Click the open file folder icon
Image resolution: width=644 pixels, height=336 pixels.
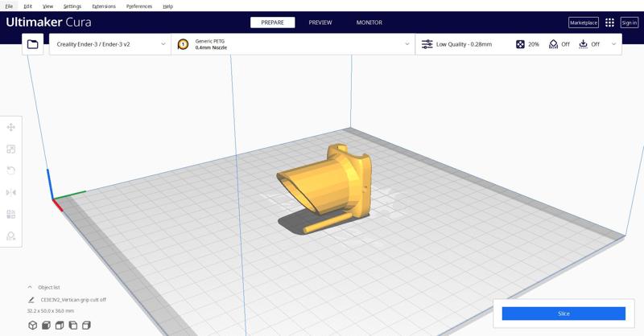click(x=32, y=44)
